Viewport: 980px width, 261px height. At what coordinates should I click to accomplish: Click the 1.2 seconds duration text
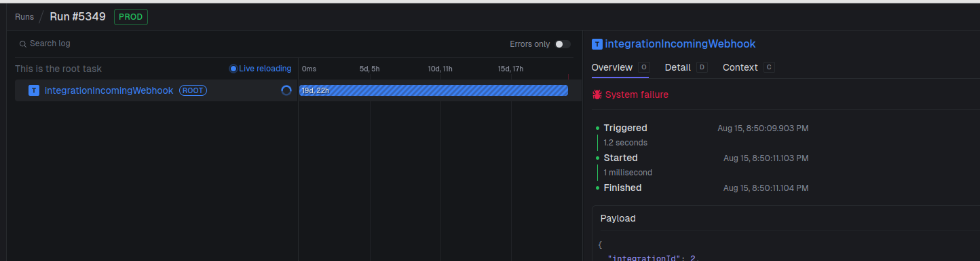(x=625, y=143)
